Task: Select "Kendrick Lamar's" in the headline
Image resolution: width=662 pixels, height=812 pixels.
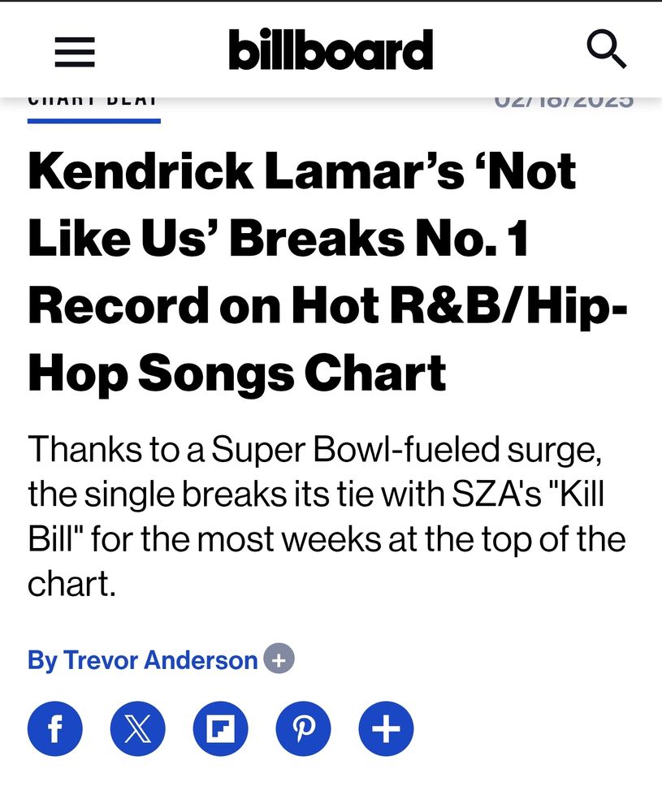Action: coord(247,171)
